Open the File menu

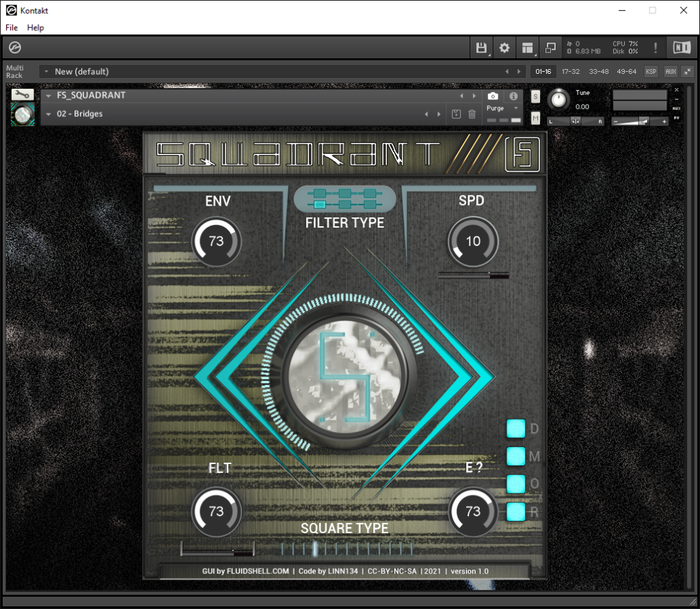pos(12,27)
